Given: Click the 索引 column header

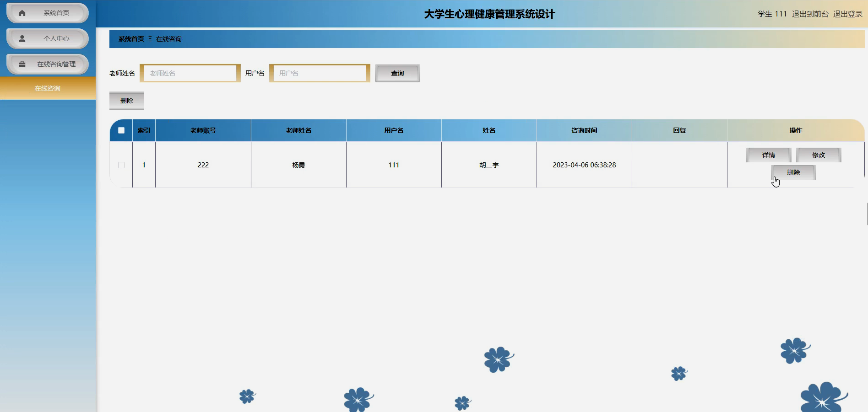Looking at the screenshot, I should click(x=144, y=130).
